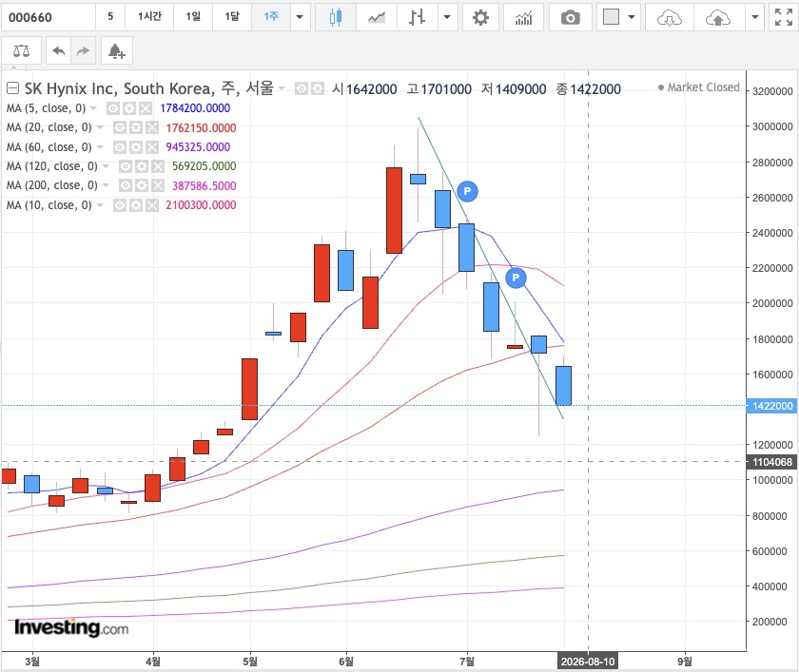Remove the MA (5, close, 0) indicator
The image size is (799, 672).
click(146, 108)
